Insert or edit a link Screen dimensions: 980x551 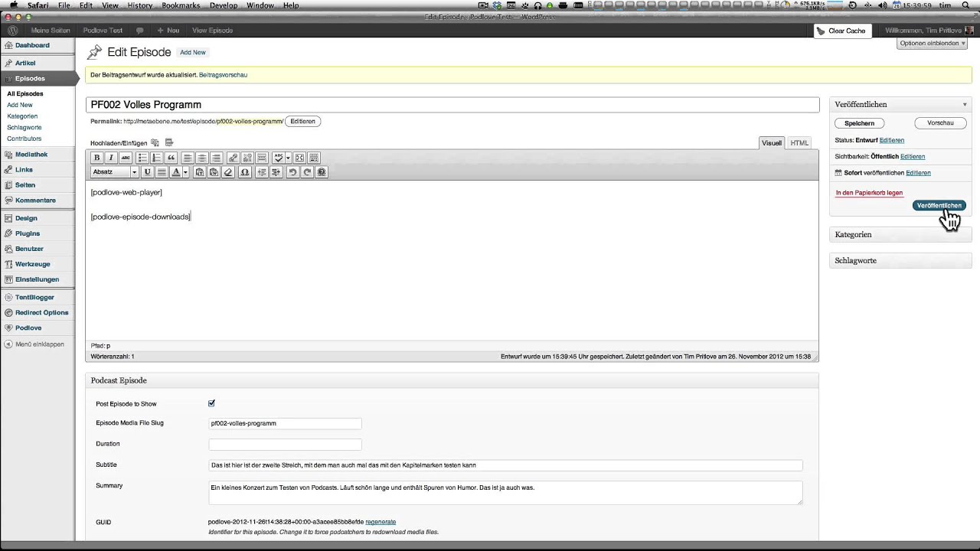tap(233, 158)
